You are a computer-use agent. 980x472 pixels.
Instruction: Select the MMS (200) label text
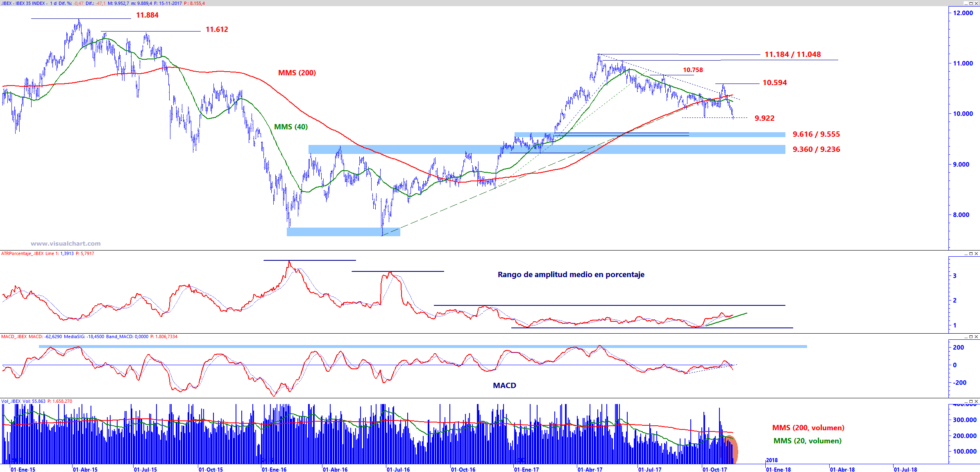tap(297, 73)
